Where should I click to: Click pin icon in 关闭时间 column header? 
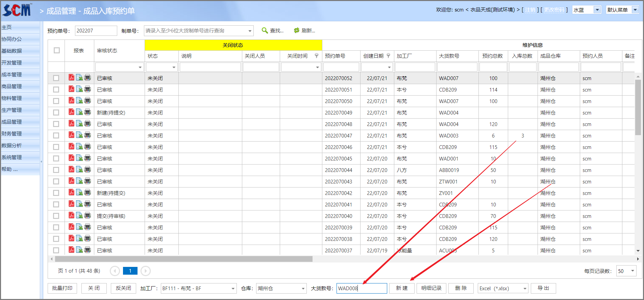[317, 56]
